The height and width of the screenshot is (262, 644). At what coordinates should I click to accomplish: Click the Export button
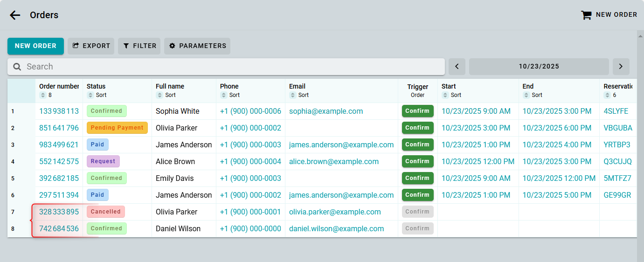point(91,46)
